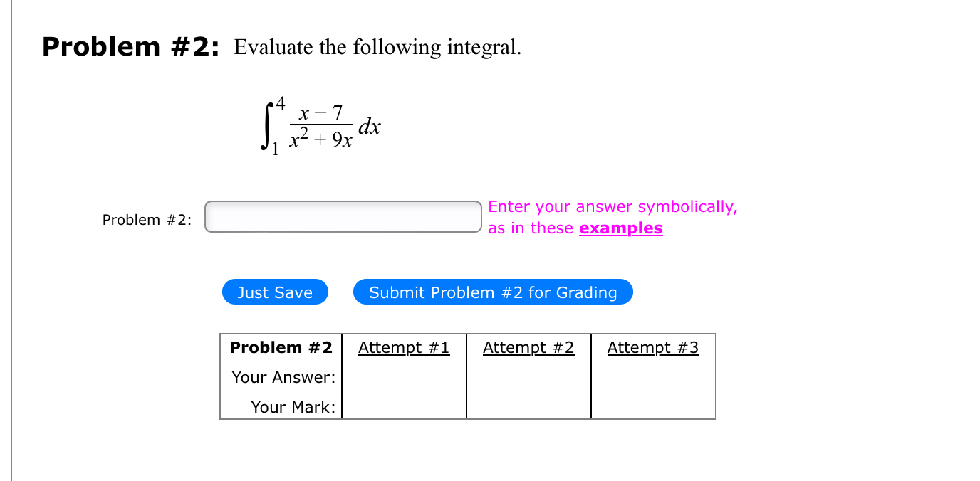This screenshot has height=481, width=980.
Task: Click the Your Answer row label
Action: (x=284, y=377)
